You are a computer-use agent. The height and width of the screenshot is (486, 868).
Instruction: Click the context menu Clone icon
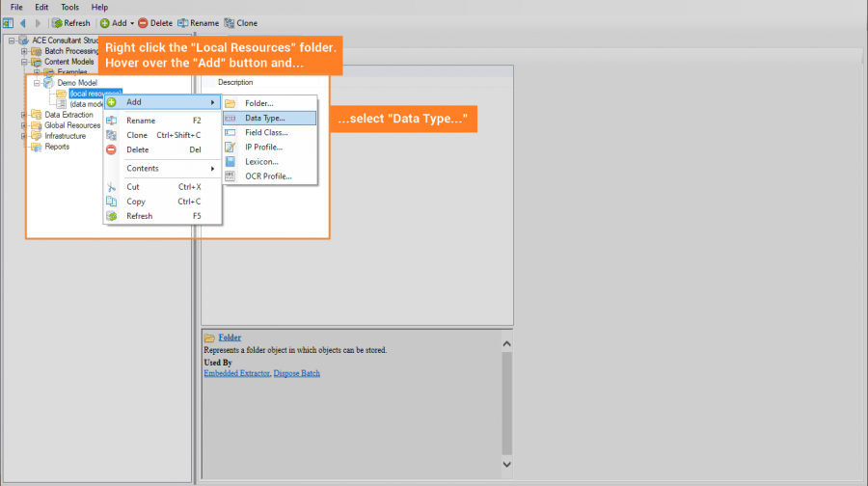[x=111, y=135]
